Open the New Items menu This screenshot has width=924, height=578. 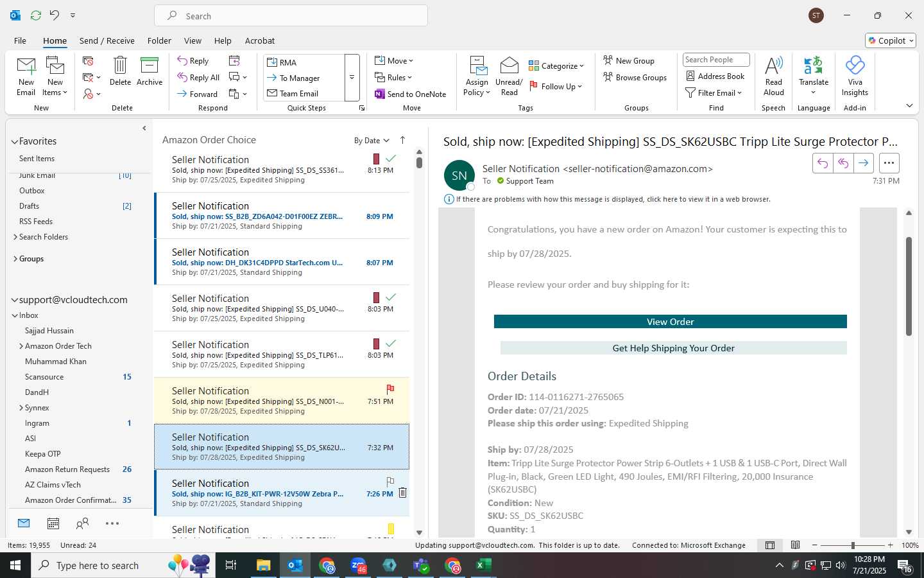(x=55, y=76)
